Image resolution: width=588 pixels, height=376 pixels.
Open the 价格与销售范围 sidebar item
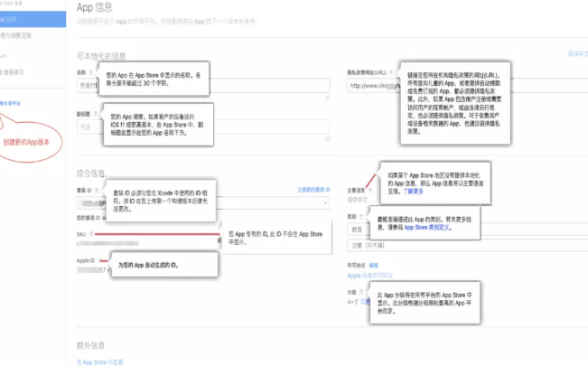[15, 35]
